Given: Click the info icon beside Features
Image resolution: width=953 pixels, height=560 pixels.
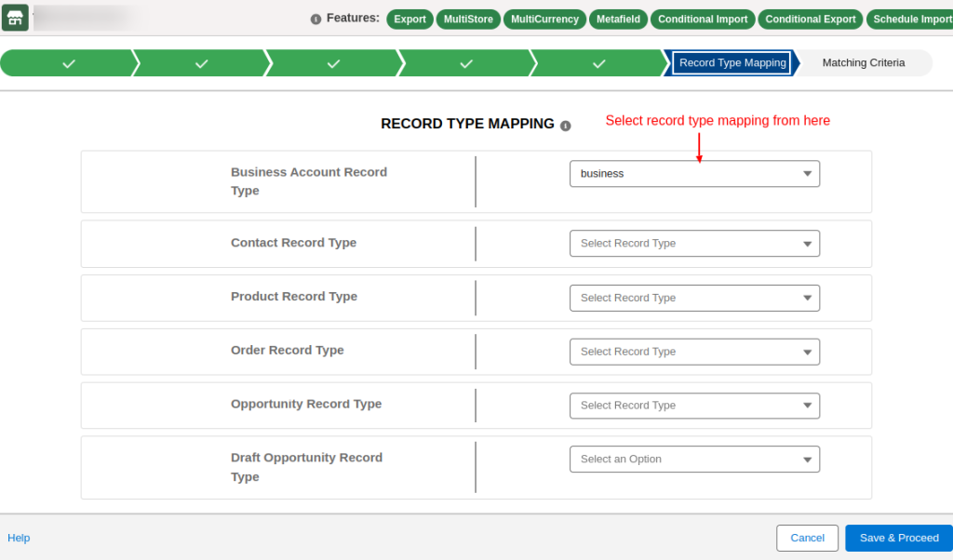Looking at the screenshot, I should (315, 20).
